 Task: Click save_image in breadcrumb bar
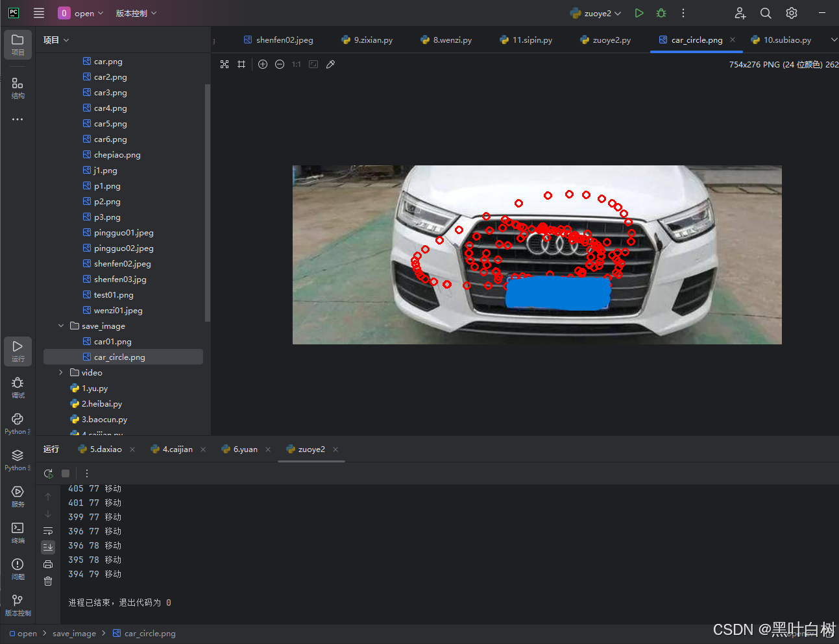coord(74,634)
